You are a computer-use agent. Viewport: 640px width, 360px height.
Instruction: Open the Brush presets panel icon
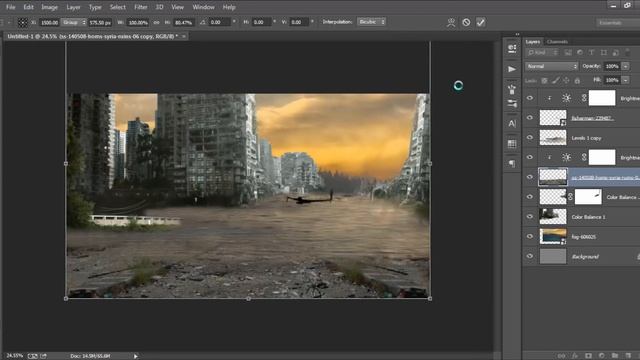point(512,89)
